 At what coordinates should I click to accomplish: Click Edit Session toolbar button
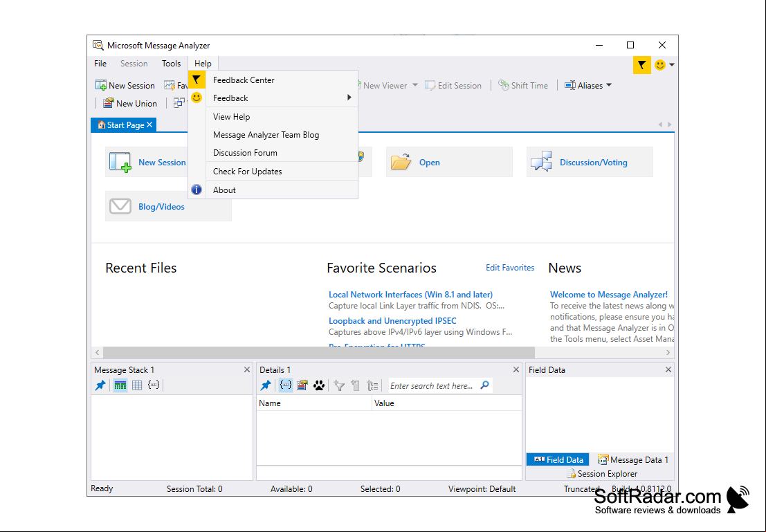453,86
